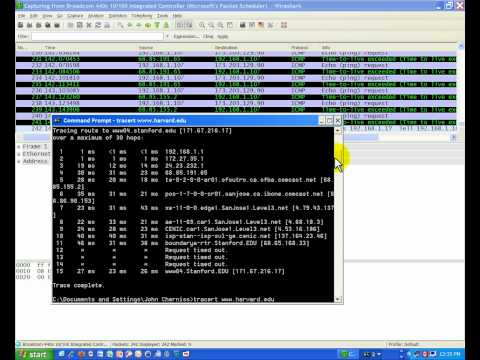480x360 pixels.
Task: Expand the Ethernet tree node
Action: coord(19,154)
